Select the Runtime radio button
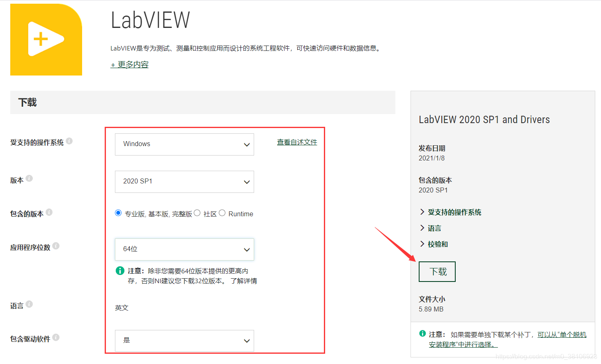This screenshot has height=364, width=601. 222,213
